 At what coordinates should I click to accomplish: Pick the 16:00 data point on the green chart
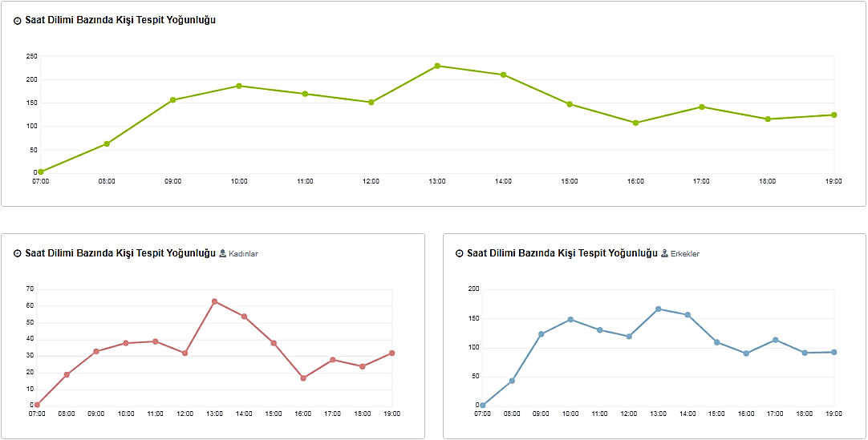click(x=635, y=123)
